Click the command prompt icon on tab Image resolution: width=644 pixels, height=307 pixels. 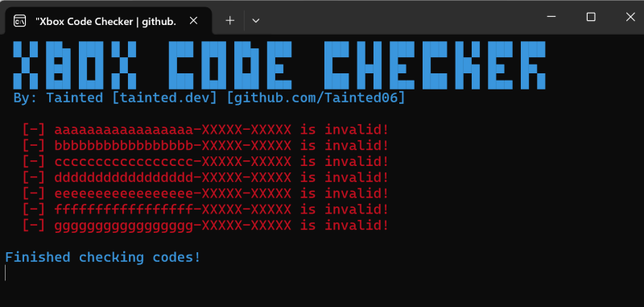[19, 21]
